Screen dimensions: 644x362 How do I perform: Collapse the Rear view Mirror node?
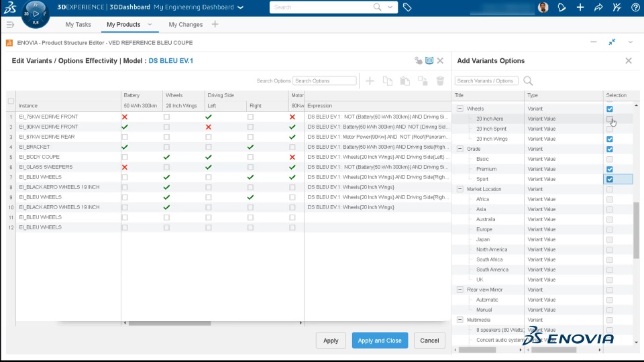(460, 290)
